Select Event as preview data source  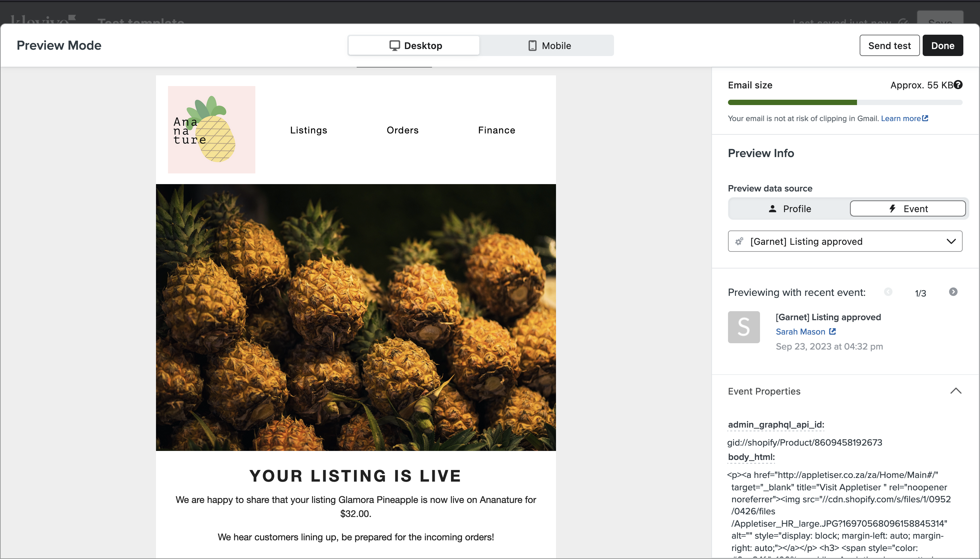tap(907, 209)
